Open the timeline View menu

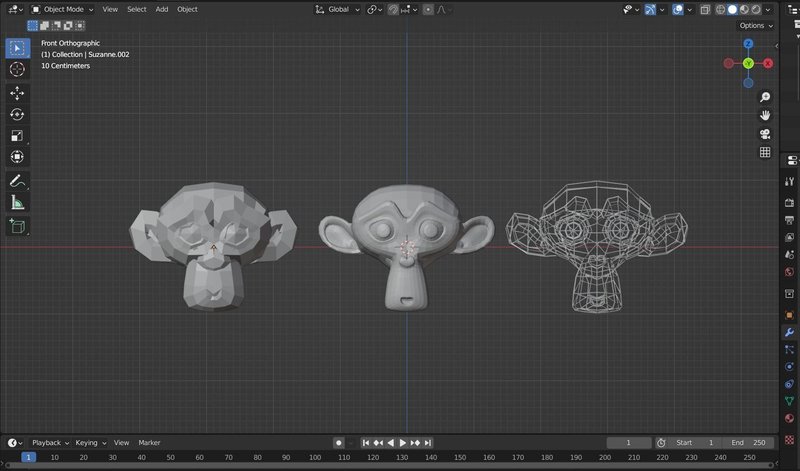pyautogui.click(x=121, y=443)
